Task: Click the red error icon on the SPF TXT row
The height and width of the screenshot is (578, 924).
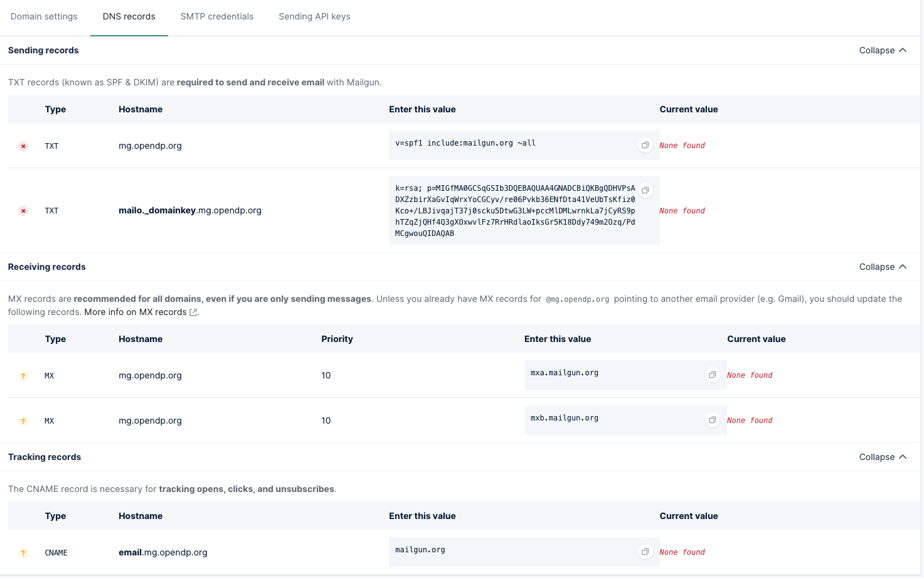Action: coord(23,146)
